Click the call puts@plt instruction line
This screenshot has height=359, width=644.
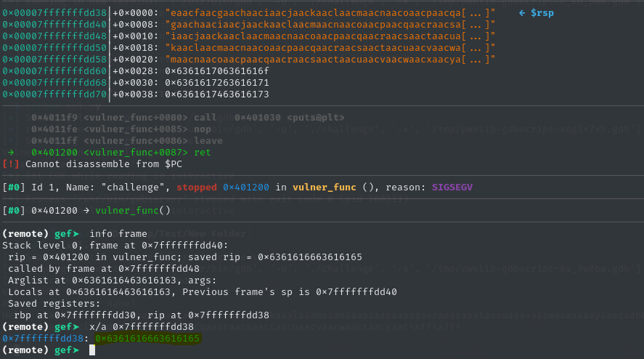[188, 118]
